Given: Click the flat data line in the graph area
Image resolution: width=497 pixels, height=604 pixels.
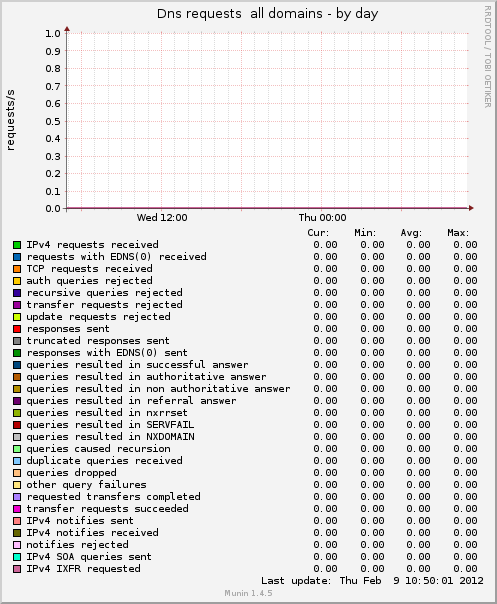Looking at the screenshot, I should pos(267,208).
